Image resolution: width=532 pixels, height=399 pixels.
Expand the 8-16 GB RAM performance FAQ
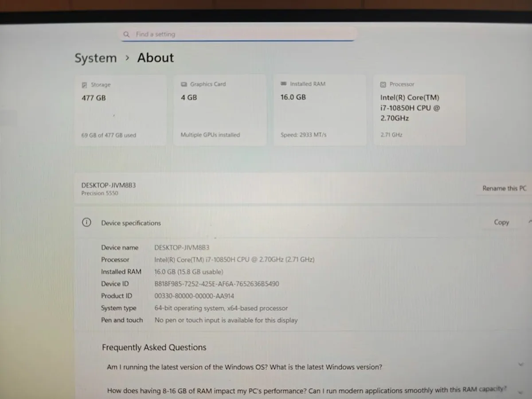pyautogui.click(x=306, y=390)
